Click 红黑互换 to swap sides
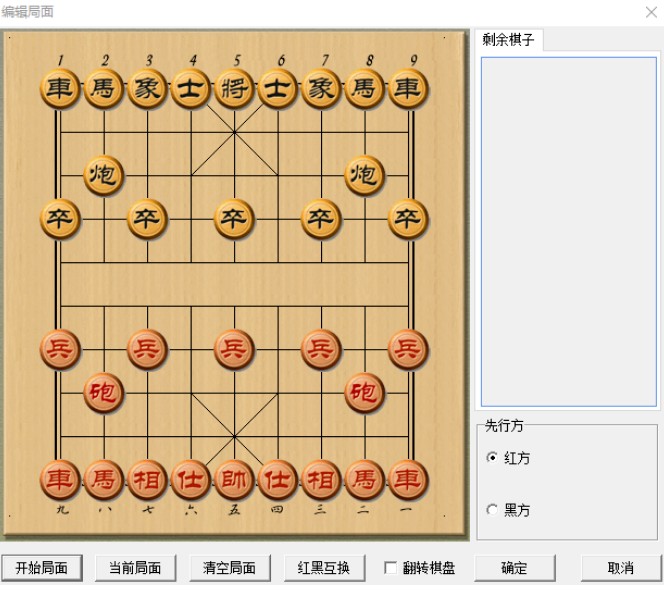This screenshot has height=591, width=664. tap(324, 568)
